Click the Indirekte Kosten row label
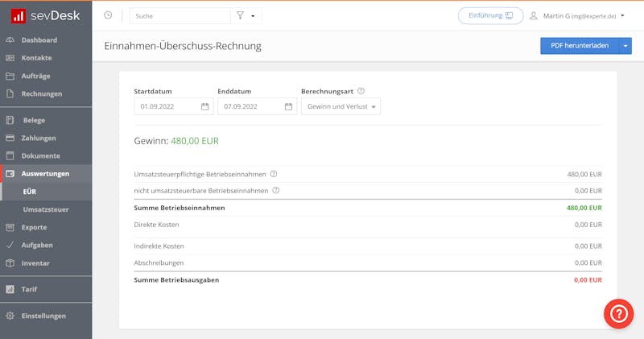 [159, 246]
